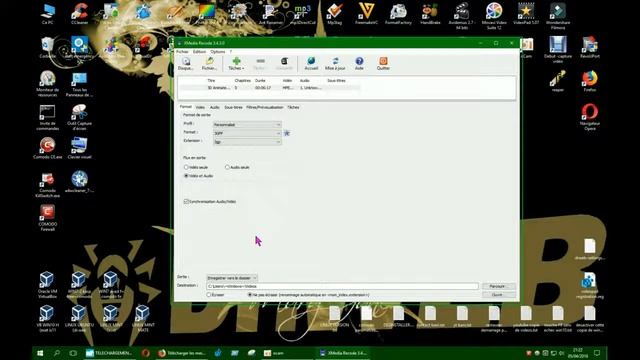Open Firefox desktop icon
Screen dimensions: 640x360
click(590, 81)
